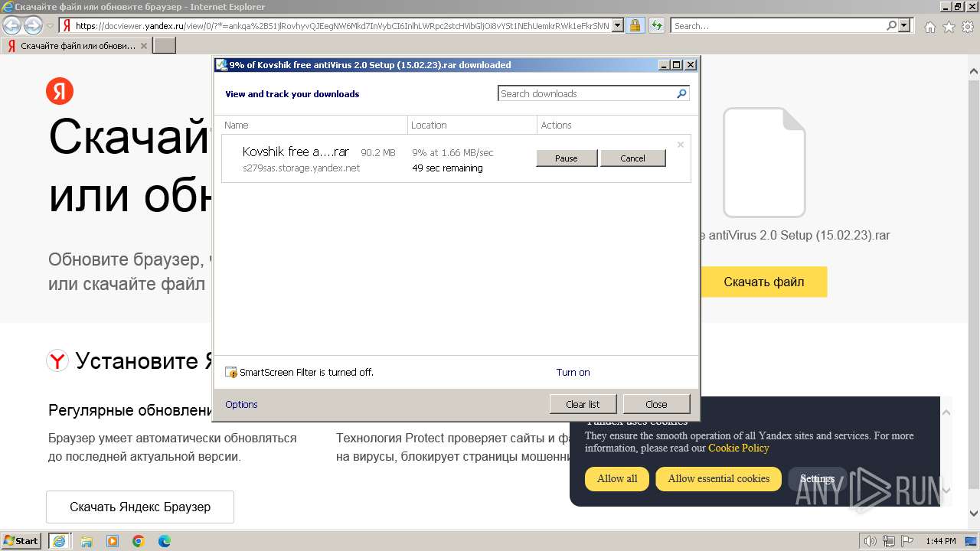Image resolution: width=980 pixels, height=551 pixels.
Task: Open the Home page icon
Action: (x=929, y=27)
